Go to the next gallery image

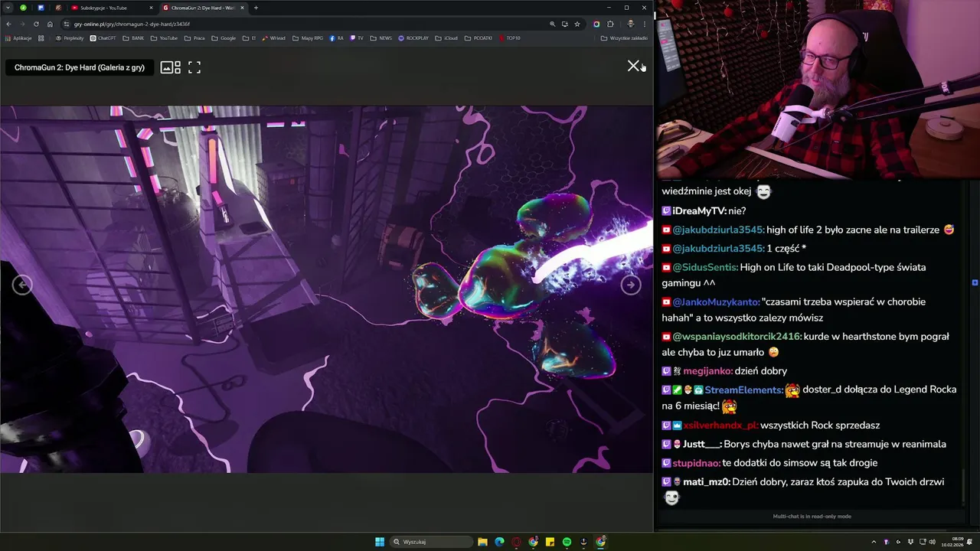[x=630, y=285]
